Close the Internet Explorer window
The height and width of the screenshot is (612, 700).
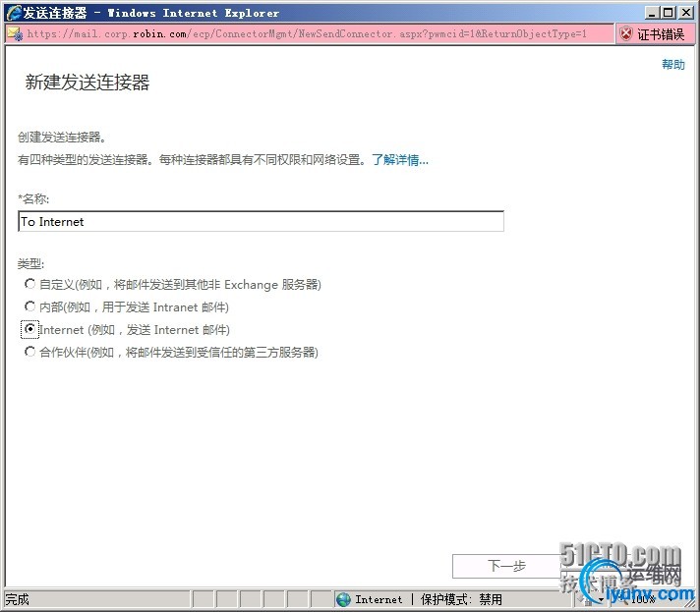tap(685, 13)
